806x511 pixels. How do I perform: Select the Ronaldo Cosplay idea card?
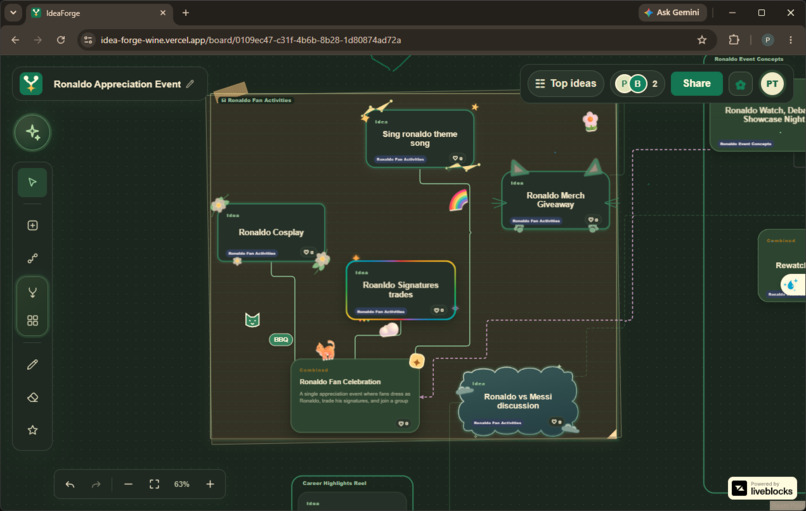click(x=271, y=232)
